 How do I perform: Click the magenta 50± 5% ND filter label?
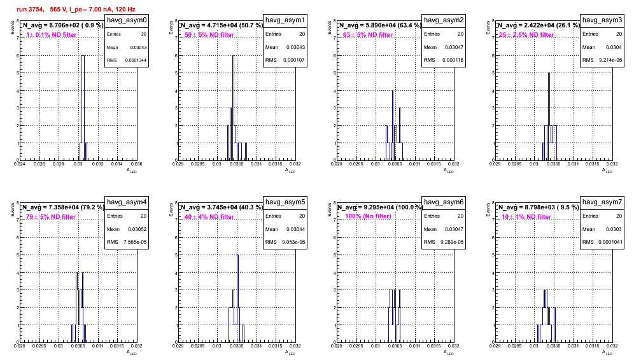pos(209,35)
